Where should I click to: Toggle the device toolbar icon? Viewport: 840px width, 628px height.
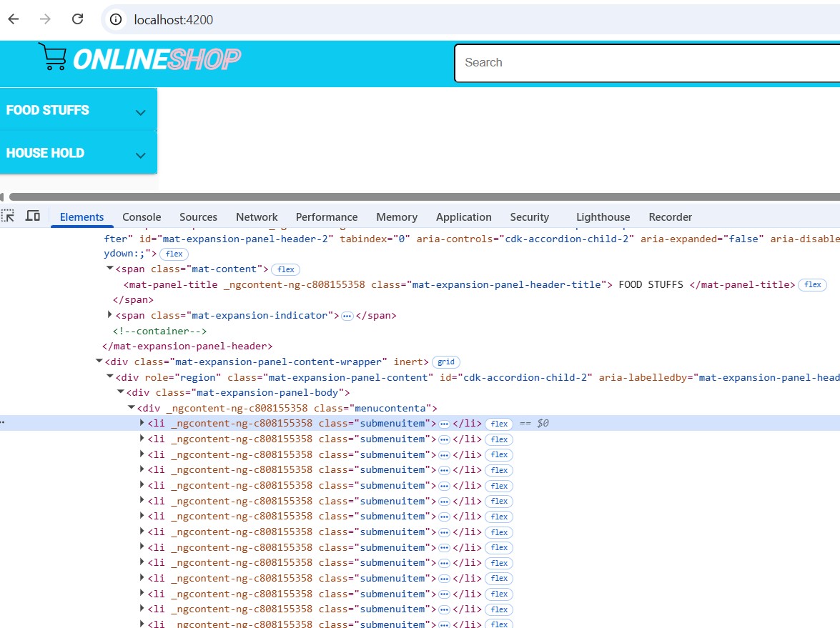tap(33, 216)
